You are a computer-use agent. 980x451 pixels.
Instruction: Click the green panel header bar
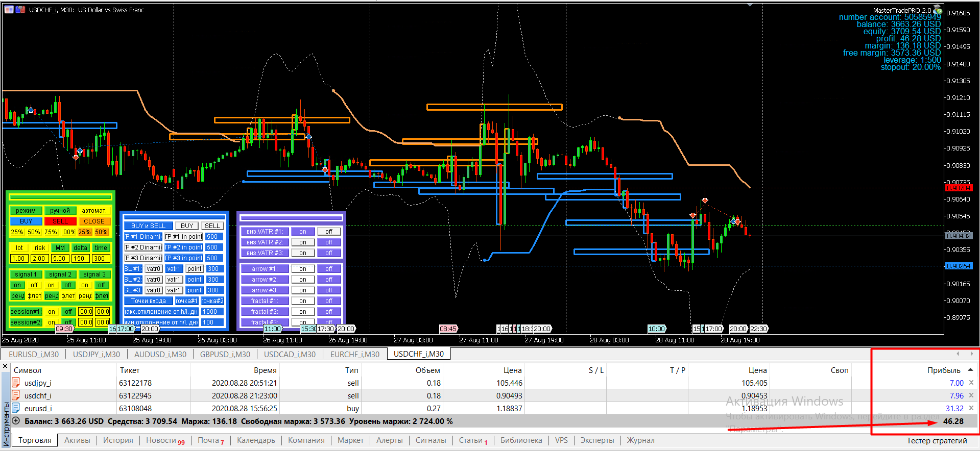(60, 197)
